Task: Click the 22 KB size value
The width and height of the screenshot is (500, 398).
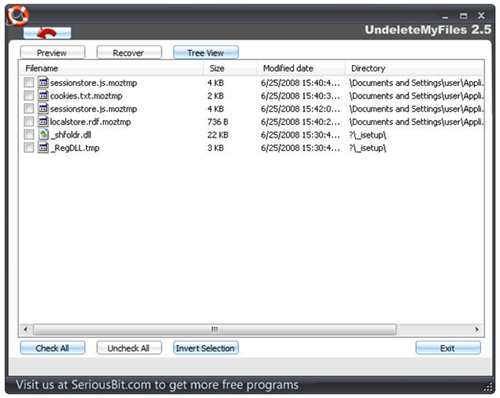Action: coord(218,135)
